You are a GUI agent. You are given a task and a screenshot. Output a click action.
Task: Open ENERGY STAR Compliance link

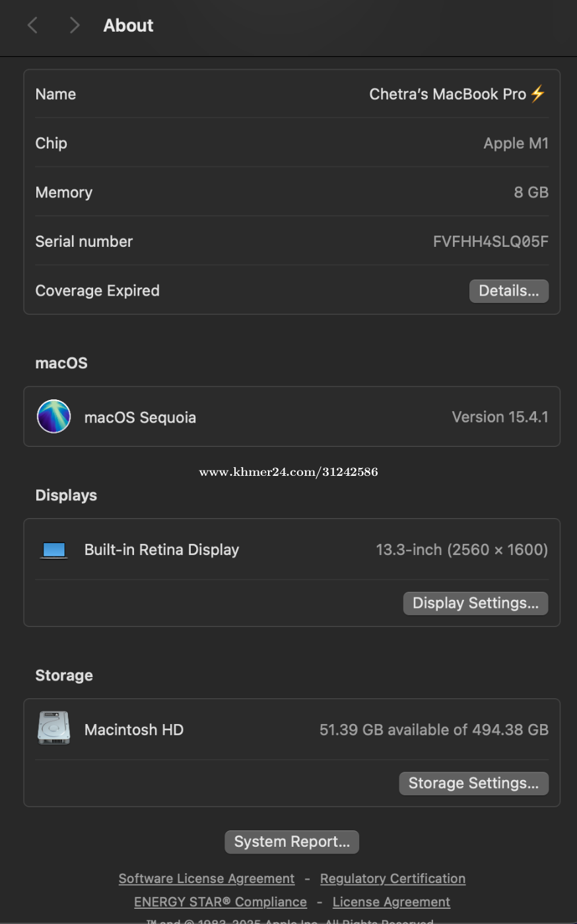pyautogui.click(x=221, y=902)
